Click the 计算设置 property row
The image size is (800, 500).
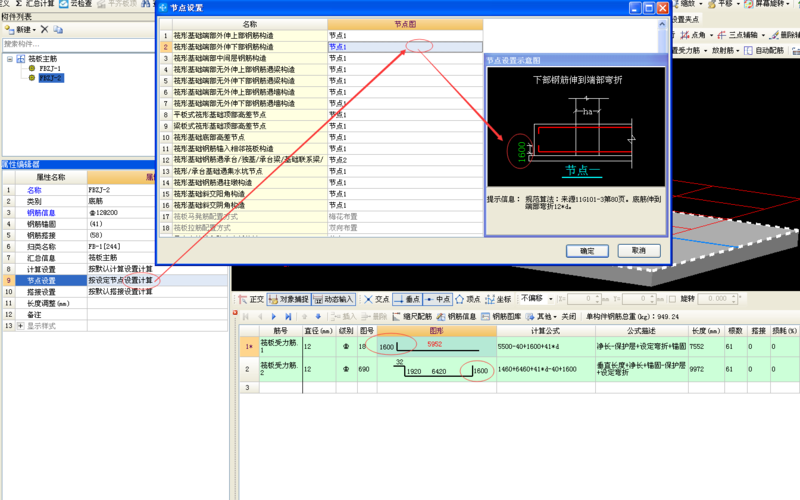click(115, 269)
